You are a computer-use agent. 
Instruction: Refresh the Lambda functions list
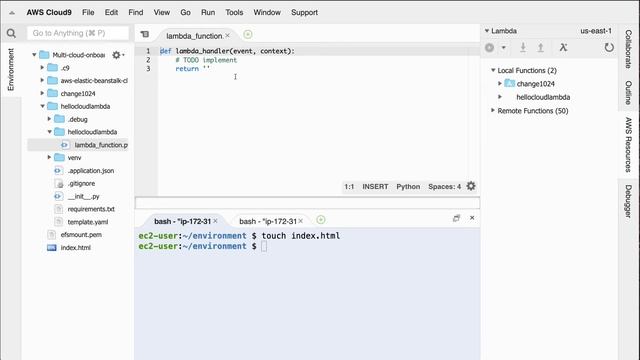tap(609, 47)
